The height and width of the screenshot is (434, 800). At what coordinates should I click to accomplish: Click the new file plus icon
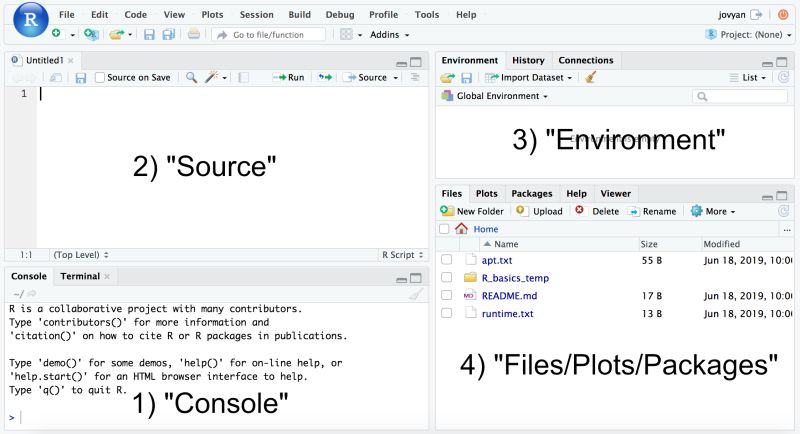tap(56, 34)
